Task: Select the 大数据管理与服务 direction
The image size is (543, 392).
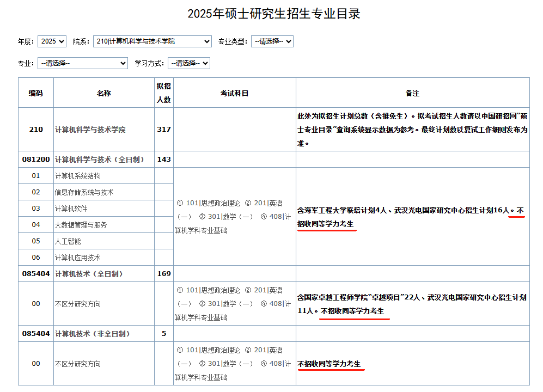Action: click(81, 225)
